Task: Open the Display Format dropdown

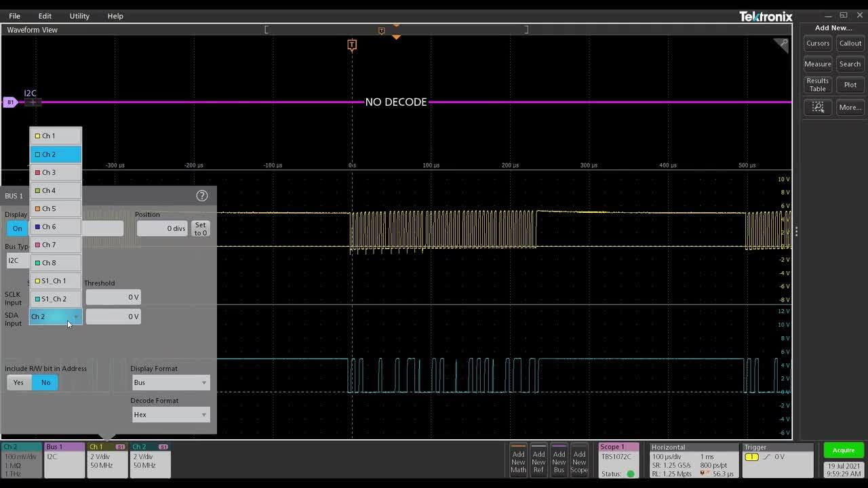Action: click(170, 382)
